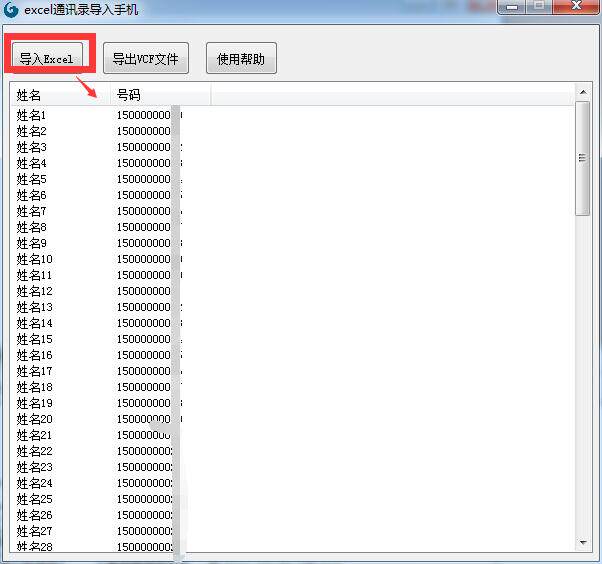Select the contact 姓名27
This screenshot has height=564, width=602.
click(35, 531)
